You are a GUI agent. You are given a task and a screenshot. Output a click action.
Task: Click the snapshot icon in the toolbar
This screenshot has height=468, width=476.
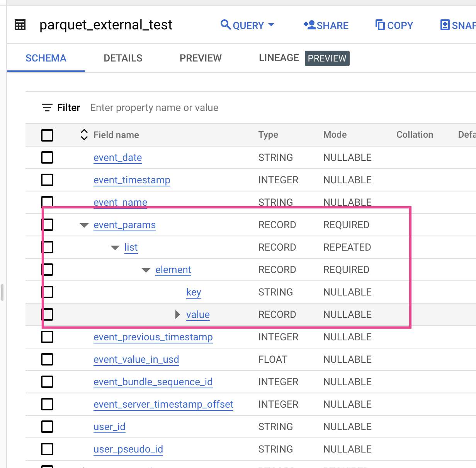tap(445, 25)
